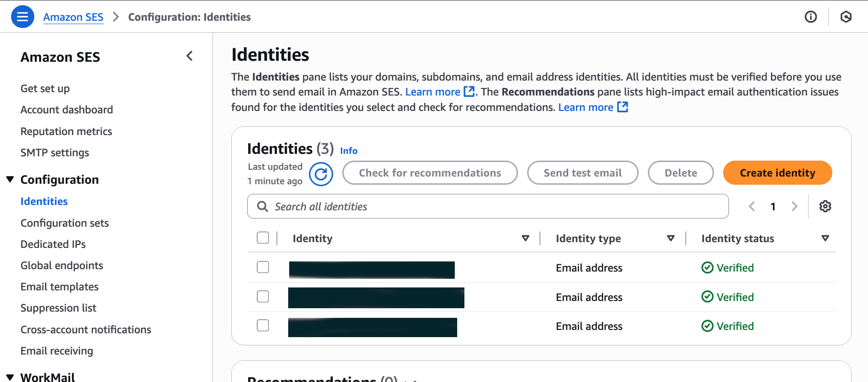Refresh the identities list
868x382 pixels.
(321, 174)
